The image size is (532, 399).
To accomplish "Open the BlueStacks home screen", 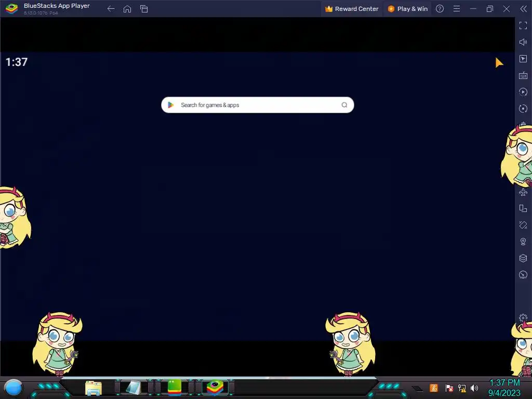I will [127, 9].
